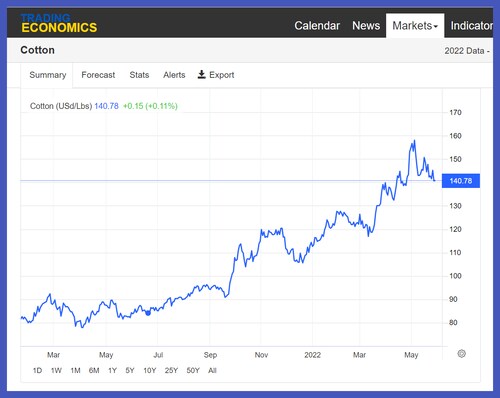The image size is (500, 398).
Task: Select the 6M time range
Action: (94, 370)
